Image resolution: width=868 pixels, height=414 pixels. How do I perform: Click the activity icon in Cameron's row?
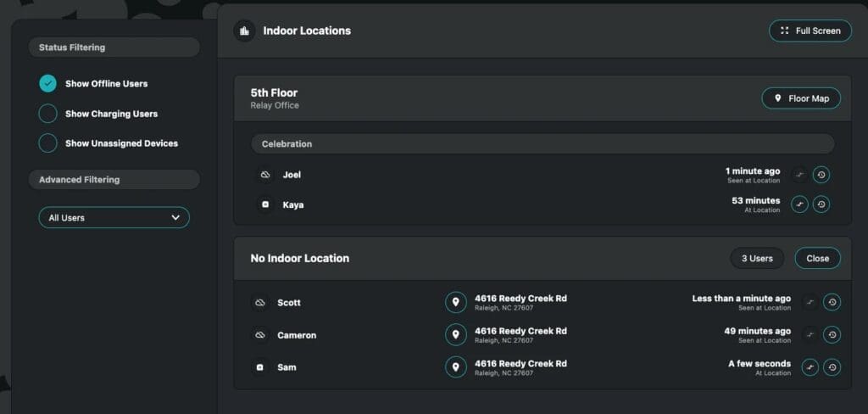coord(810,335)
